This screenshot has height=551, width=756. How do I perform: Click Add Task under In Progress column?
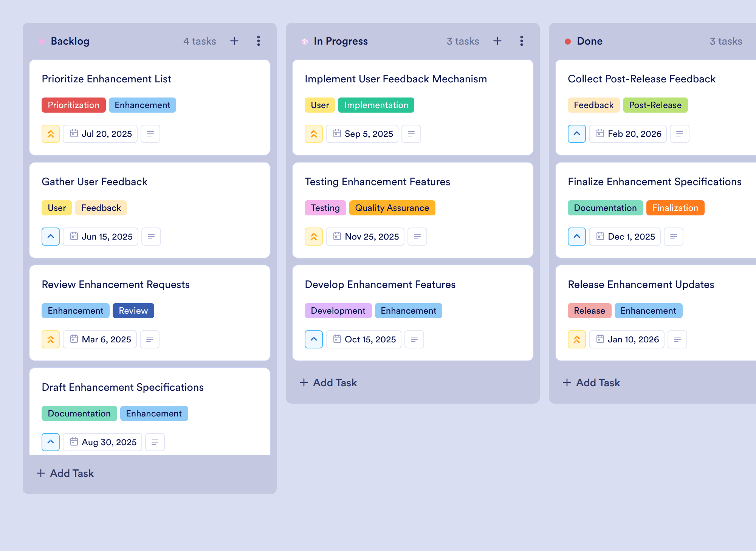(328, 382)
